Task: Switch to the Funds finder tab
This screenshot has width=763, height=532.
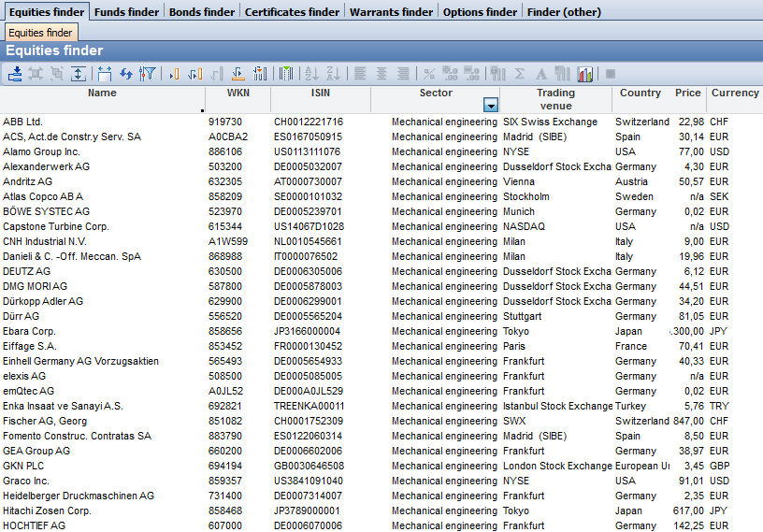Action: pyautogui.click(x=127, y=12)
